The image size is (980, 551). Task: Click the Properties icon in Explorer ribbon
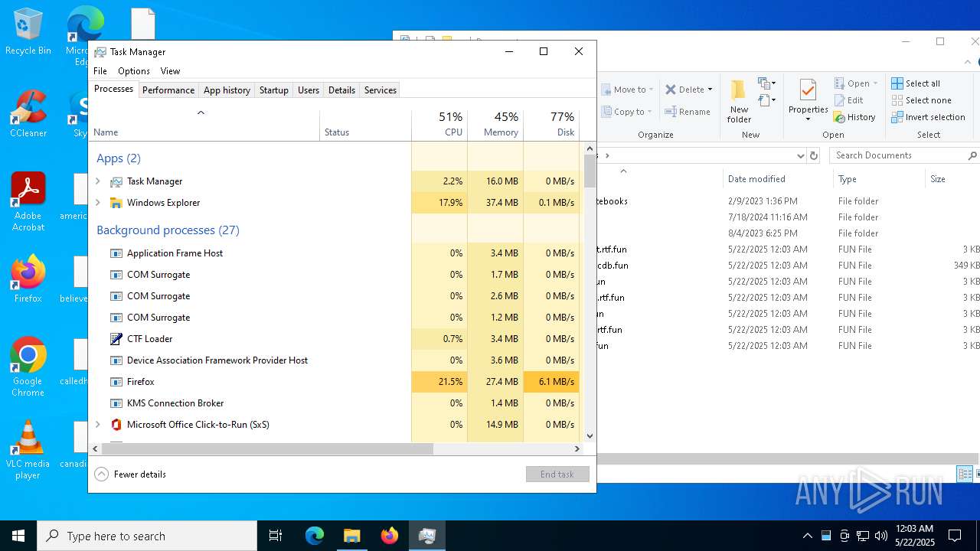point(808,91)
